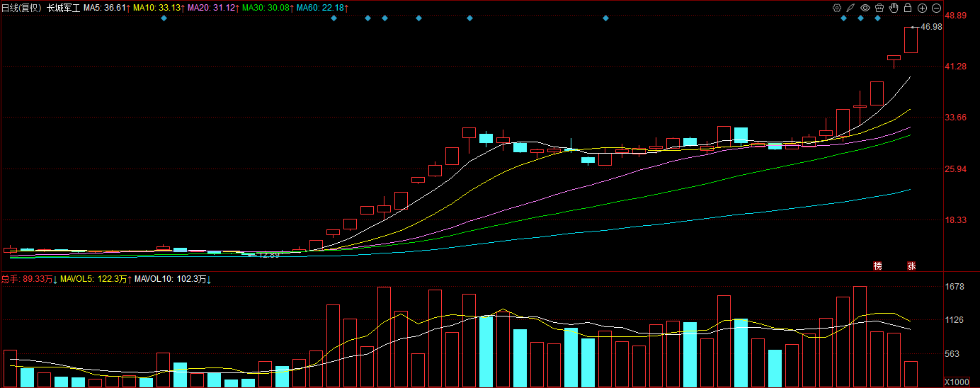This screenshot has width=980, height=388.
Task: Click the 榜 marker badge
Action: [878, 266]
